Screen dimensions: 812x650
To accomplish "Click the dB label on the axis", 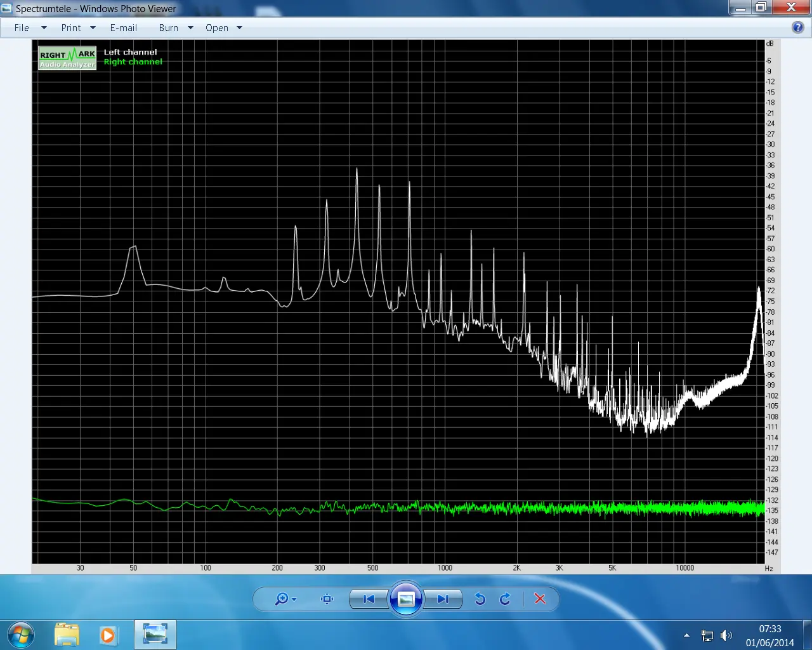I will pyautogui.click(x=769, y=44).
